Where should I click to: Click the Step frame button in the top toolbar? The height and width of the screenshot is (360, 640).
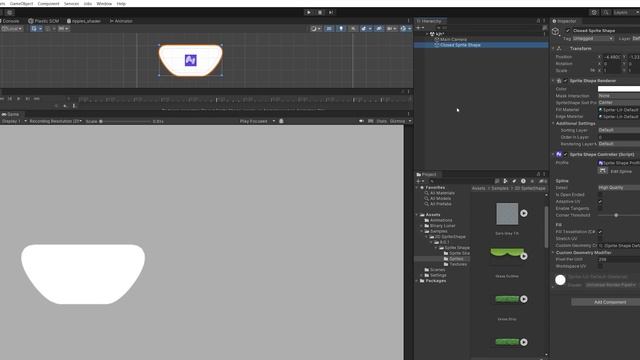(331, 12)
